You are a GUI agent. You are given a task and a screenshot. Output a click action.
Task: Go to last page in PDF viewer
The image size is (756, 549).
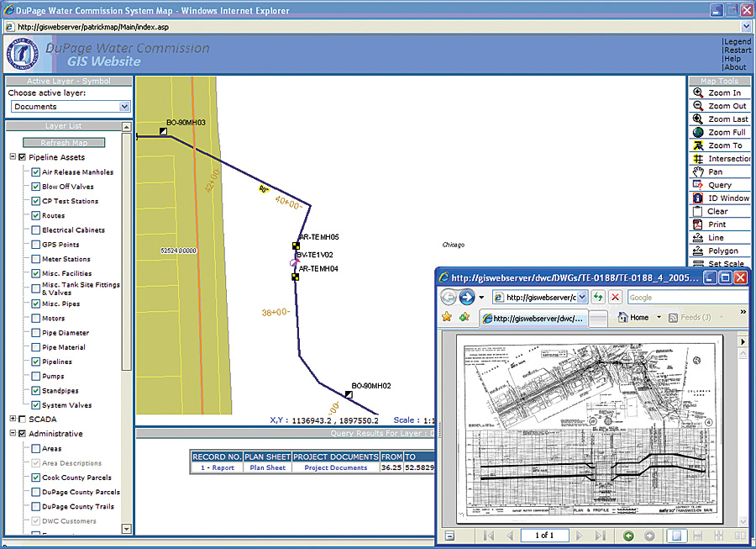601,536
